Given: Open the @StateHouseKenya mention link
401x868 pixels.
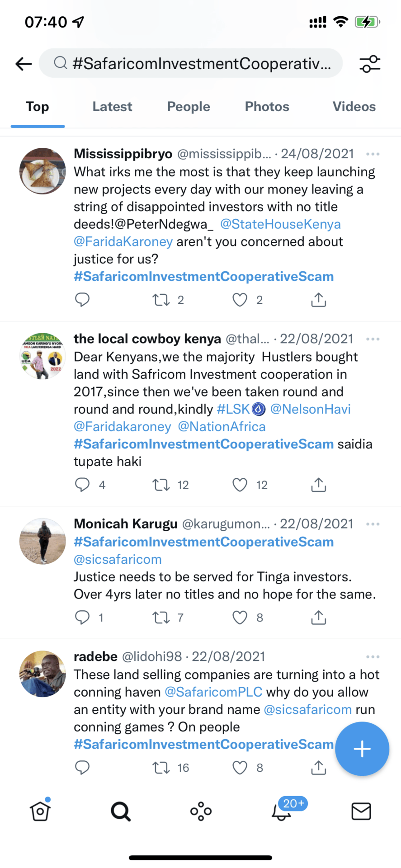Looking at the screenshot, I should [x=280, y=224].
